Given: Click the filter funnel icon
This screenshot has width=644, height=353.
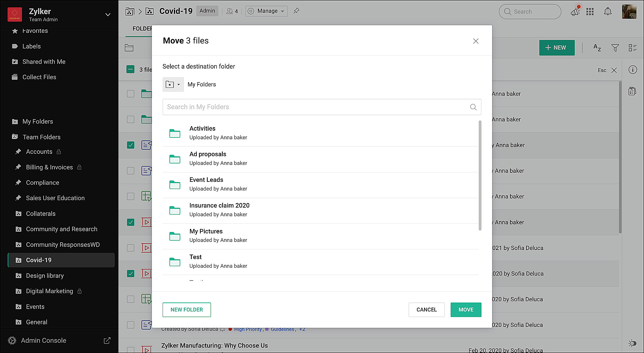Looking at the screenshot, I should point(615,48).
